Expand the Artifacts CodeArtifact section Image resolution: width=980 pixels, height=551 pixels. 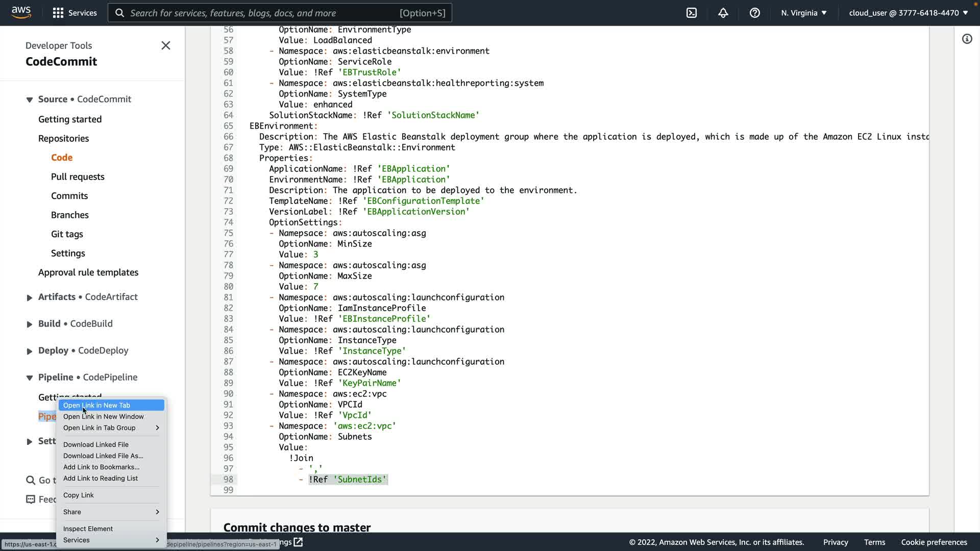(x=30, y=297)
